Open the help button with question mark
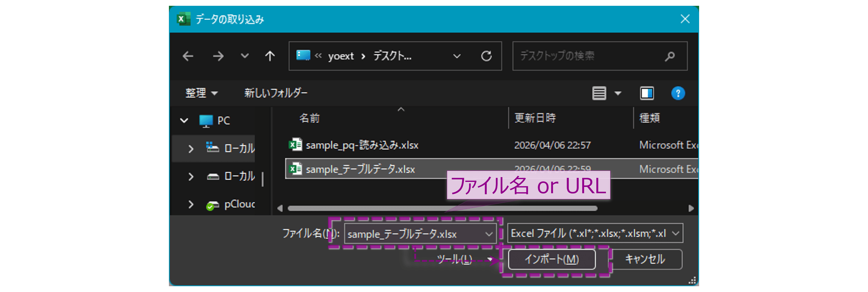 click(678, 93)
